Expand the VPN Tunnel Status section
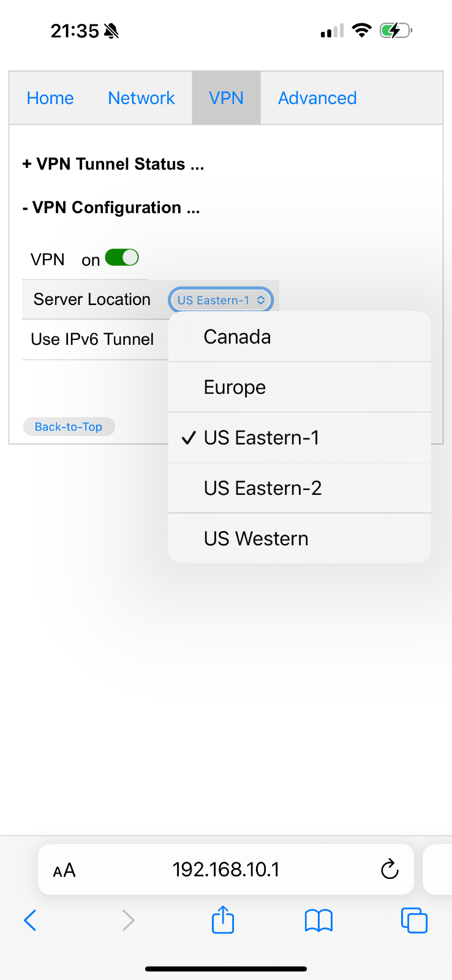Viewport: 452px width, 980px height. 113,164
